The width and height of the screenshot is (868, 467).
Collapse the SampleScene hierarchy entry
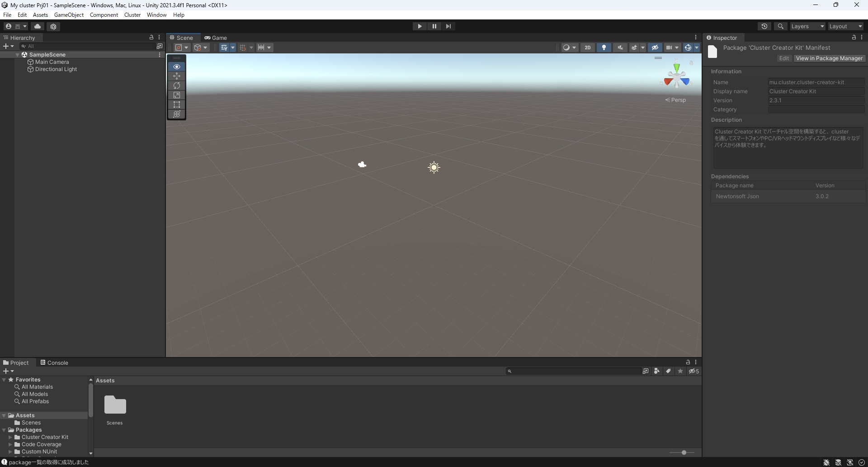tap(17, 54)
